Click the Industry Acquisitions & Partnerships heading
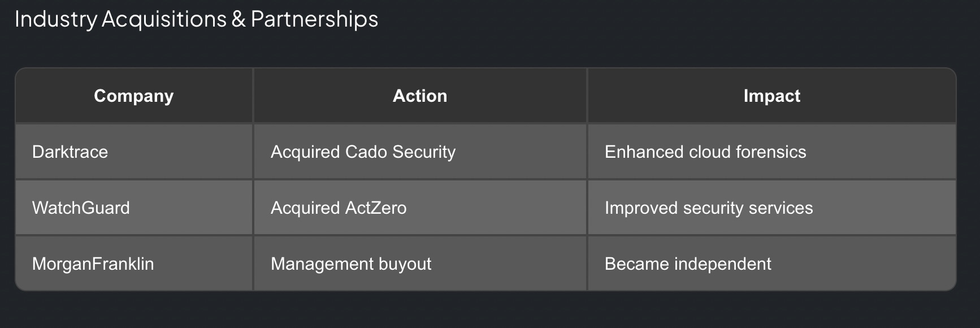 (196, 19)
